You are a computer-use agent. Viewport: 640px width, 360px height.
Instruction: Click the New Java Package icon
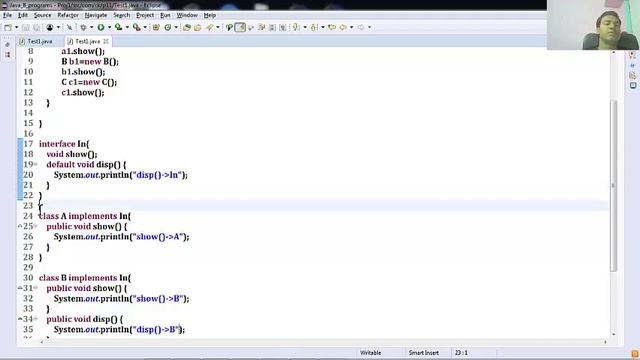[x=156, y=27]
